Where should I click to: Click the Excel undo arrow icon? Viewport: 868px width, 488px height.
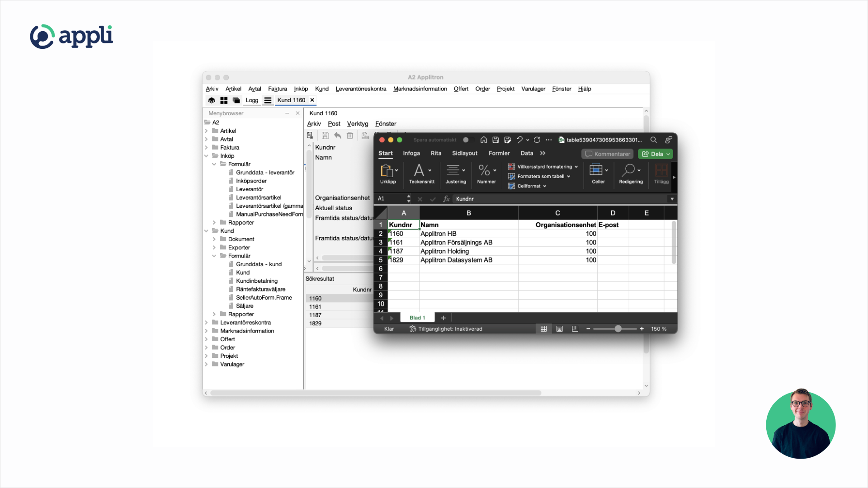(x=519, y=140)
